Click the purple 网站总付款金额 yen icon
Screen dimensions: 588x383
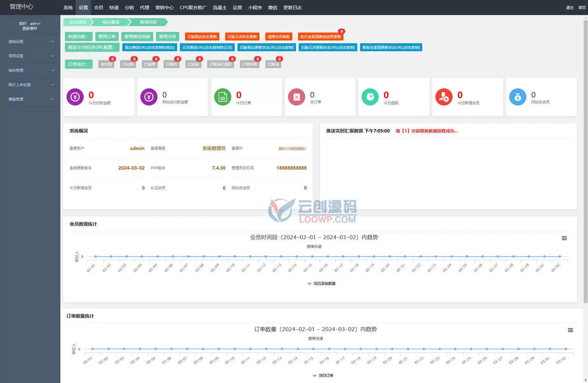pos(149,97)
